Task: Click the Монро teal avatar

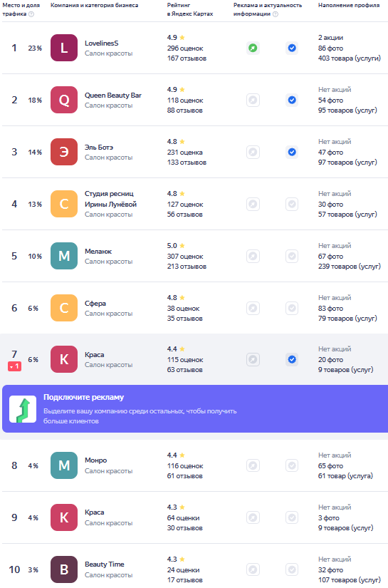Action: (x=64, y=465)
